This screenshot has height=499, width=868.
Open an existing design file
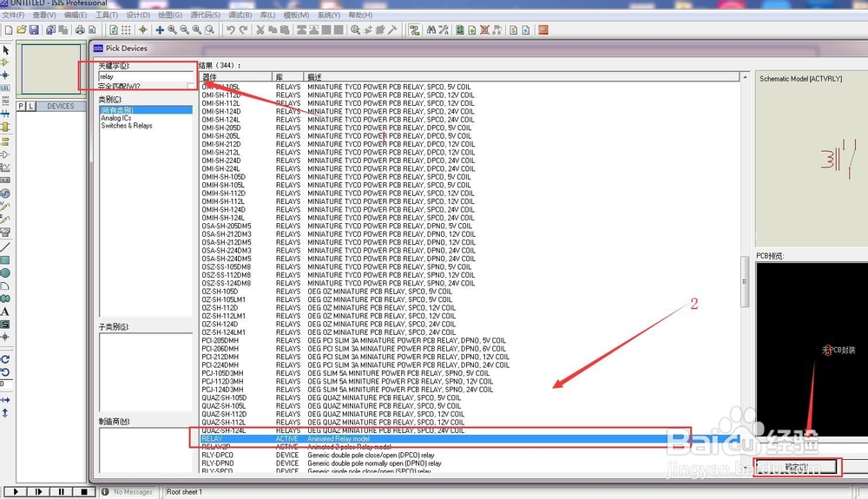22,30
